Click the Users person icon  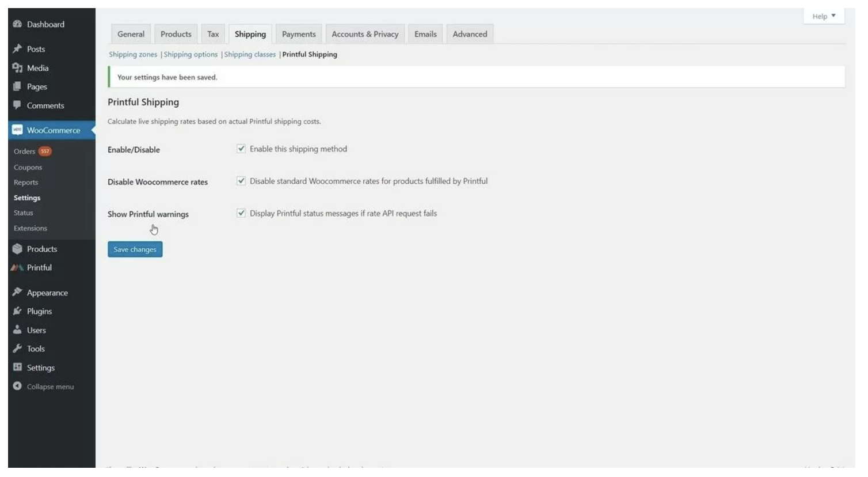tap(17, 330)
